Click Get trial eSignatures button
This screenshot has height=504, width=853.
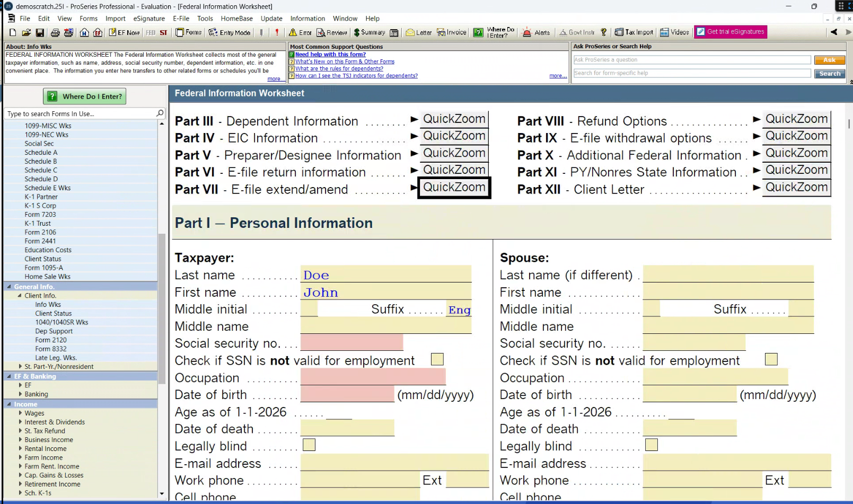[731, 32]
